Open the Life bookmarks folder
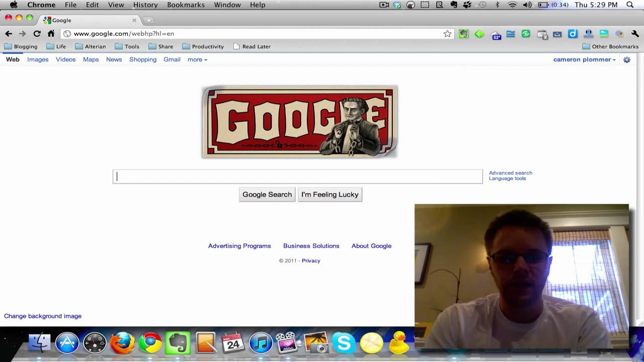Image resolution: width=644 pixels, height=362 pixels. tap(56, 46)
